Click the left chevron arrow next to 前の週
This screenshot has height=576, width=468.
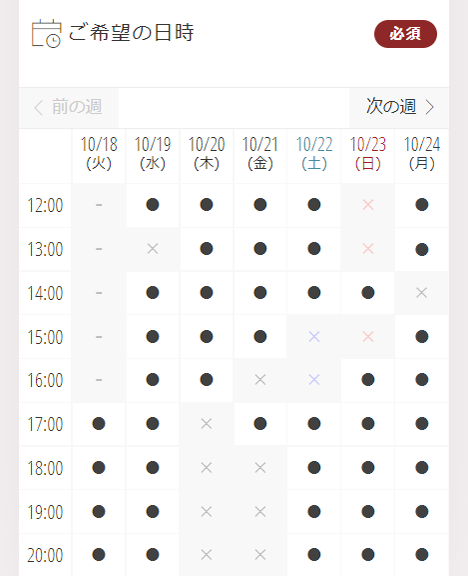pos(38,108)
